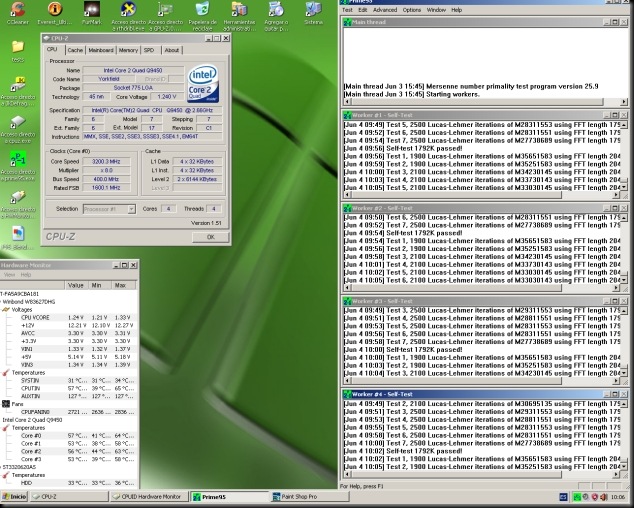
Task: Click the Intel Core 2 Quad logo
Action: (203, 84)
